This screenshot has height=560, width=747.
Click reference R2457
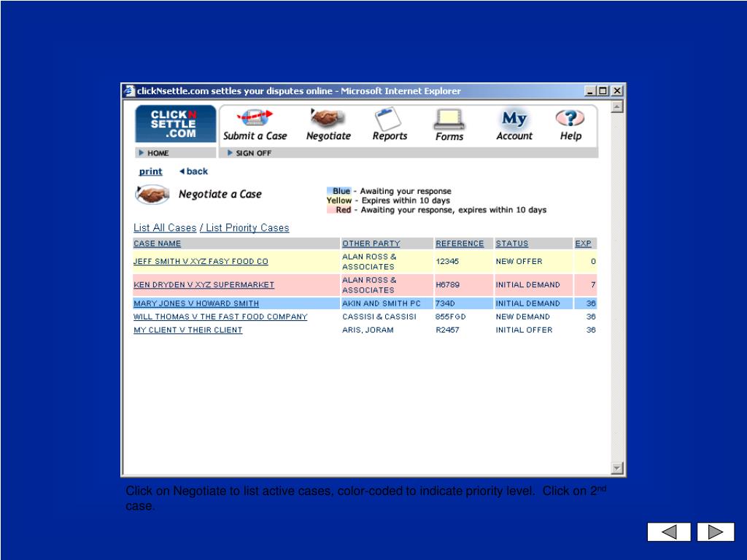coord(447,330)
